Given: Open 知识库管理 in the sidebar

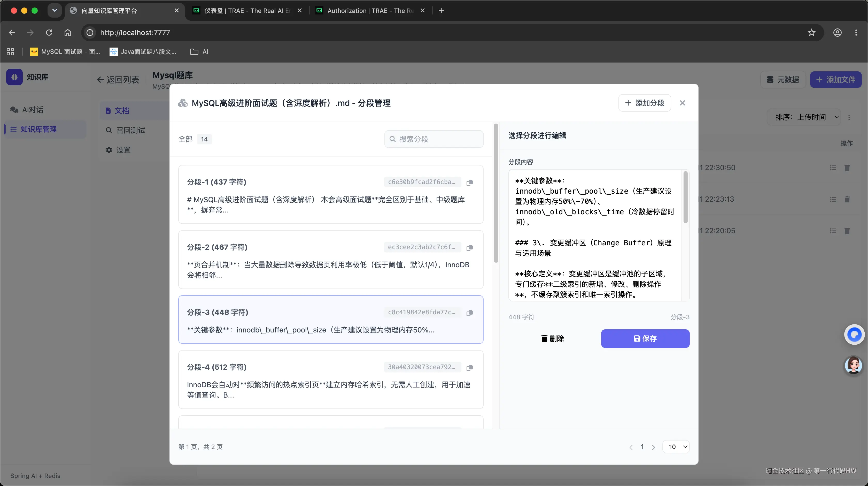Looking at the screenshot, I should coord(45,129).
